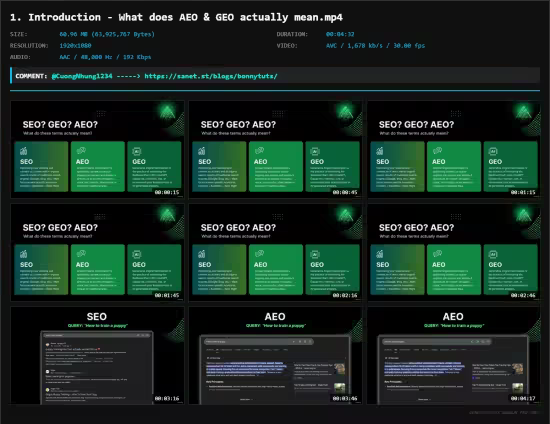Click the @CuongNhung1234 username in comment
Viewport: 550px width, 424px height.
82,76
